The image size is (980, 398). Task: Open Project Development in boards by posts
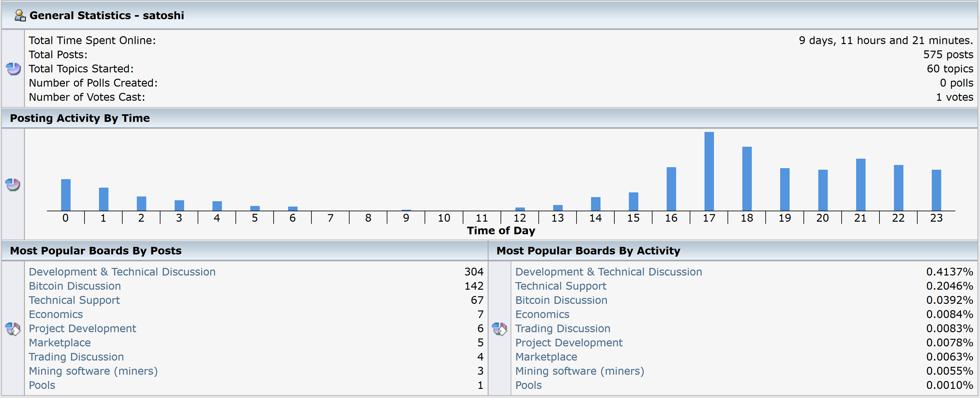(x=83, y=328)
